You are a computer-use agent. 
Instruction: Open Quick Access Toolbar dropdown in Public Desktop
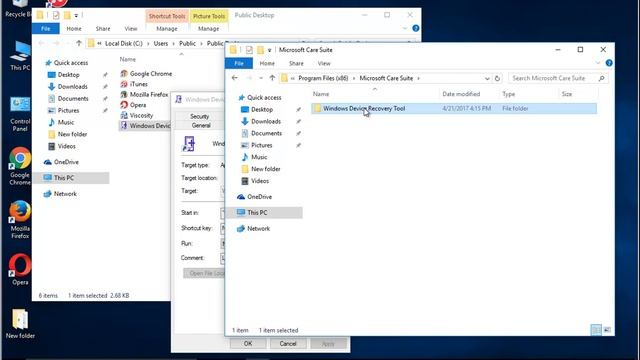76,16
